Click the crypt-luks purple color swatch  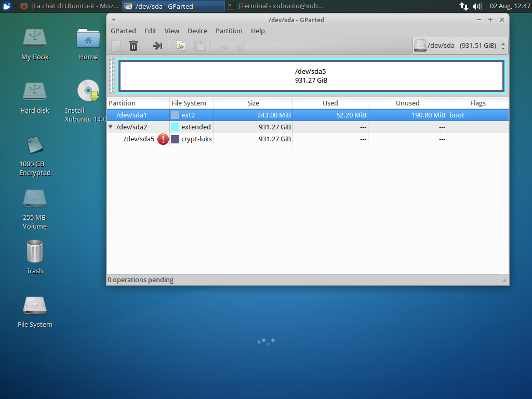tap(175, 139)
